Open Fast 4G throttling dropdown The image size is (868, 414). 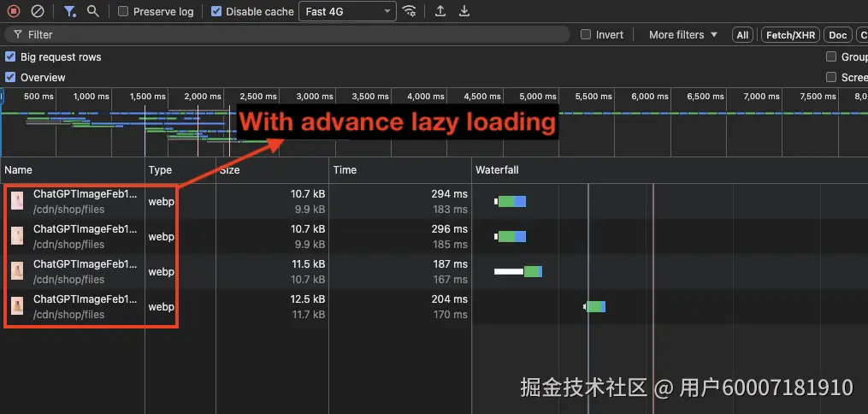(x=347, y=11)
